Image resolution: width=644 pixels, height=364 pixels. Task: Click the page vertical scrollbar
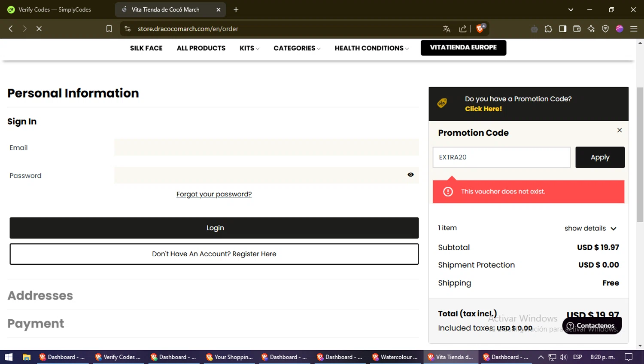[640, 155]
